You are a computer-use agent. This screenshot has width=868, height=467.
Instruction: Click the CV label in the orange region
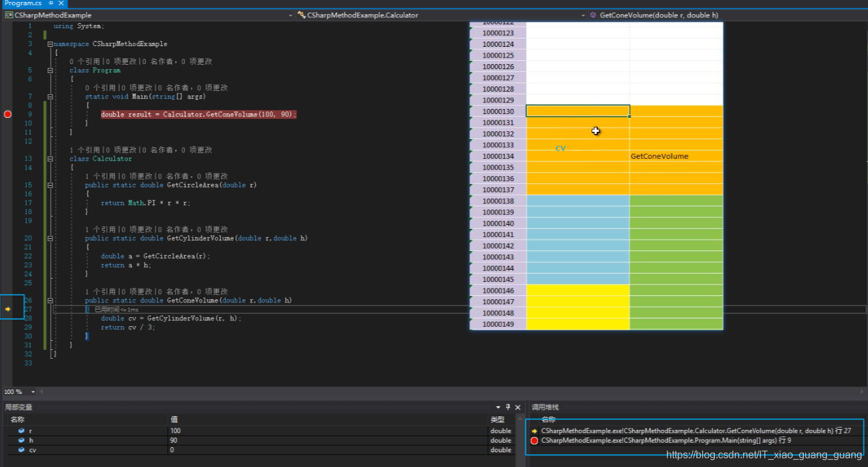point(561,149)
